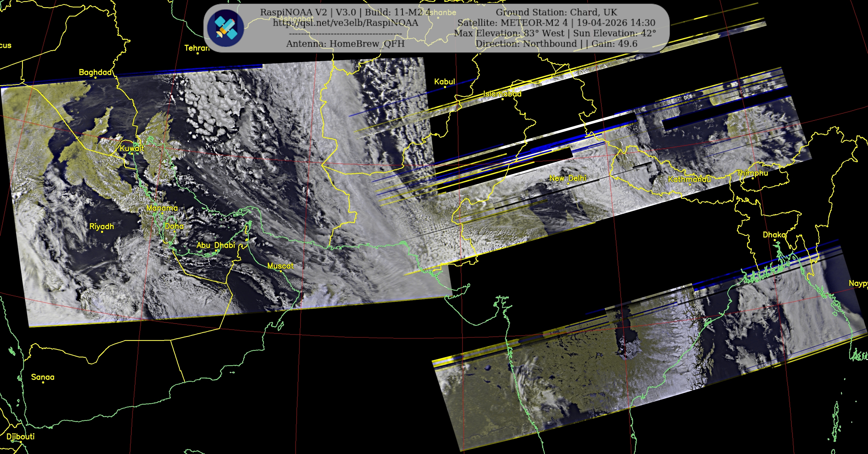This screenshot has height=454, width=868.
Task: Select the Doha map label
Action: click(x=174, y=226)
